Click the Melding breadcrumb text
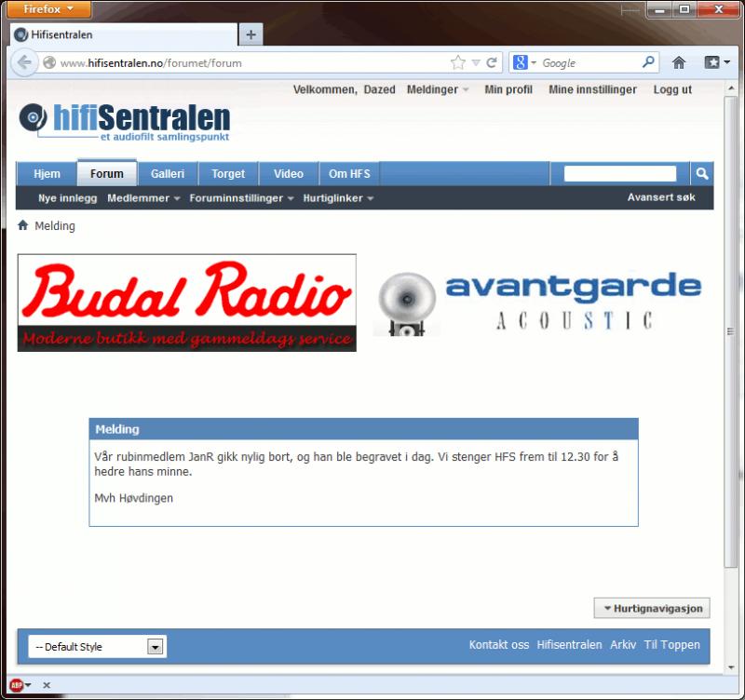This screenshot has width=745, height=700. pyautogui.click(x=55, y=225)
